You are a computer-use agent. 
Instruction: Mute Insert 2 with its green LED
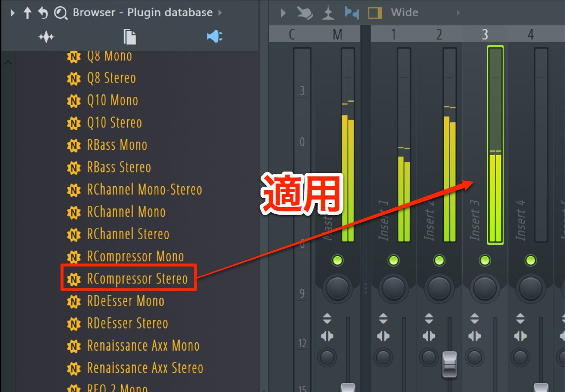coord(439,260)
